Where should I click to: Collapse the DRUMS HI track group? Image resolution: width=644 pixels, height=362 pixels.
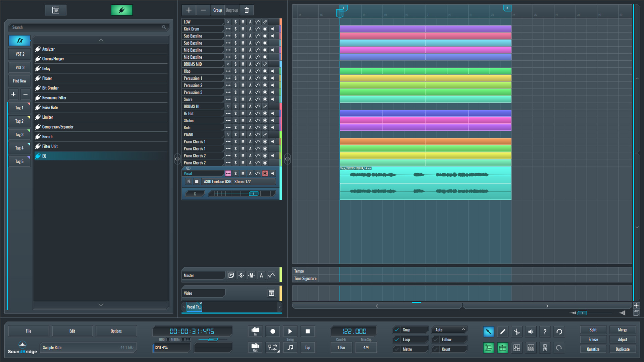click(x=228, y=106)
